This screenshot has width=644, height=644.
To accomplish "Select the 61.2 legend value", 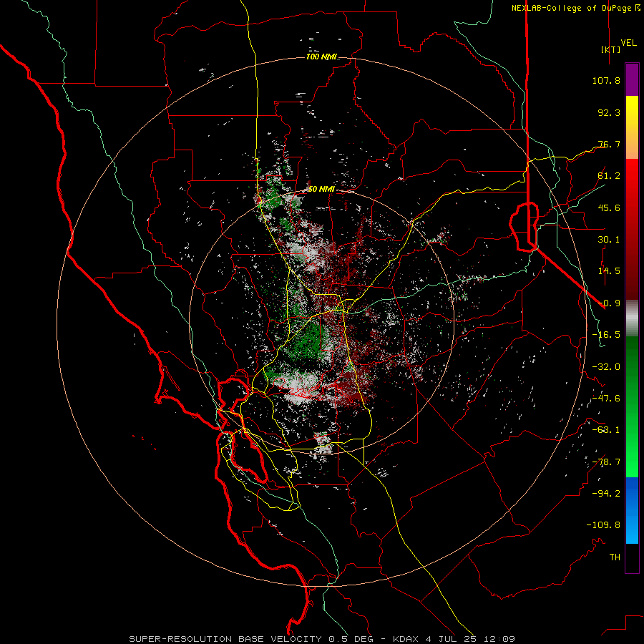I will click(x=609, y=176).
